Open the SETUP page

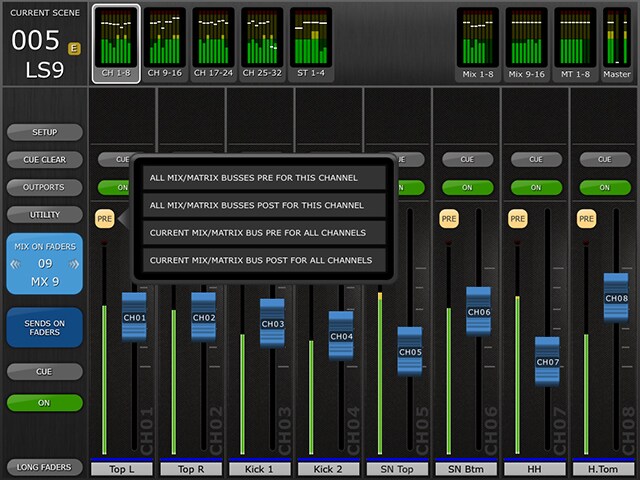point(45,132)
